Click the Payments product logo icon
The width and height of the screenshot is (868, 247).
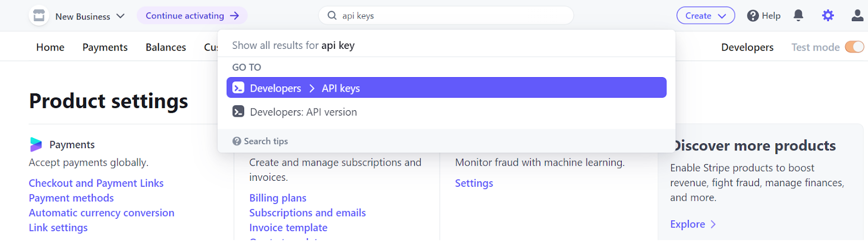click(36, 144)
